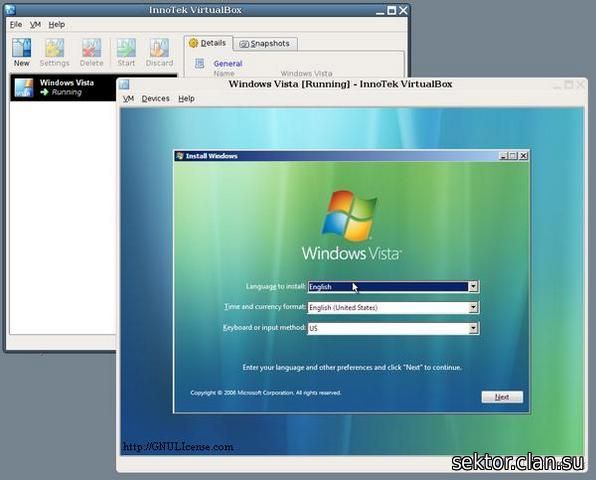596x480 pixels.
Task: Open the General section link in Details
Action: click(228, 63)
